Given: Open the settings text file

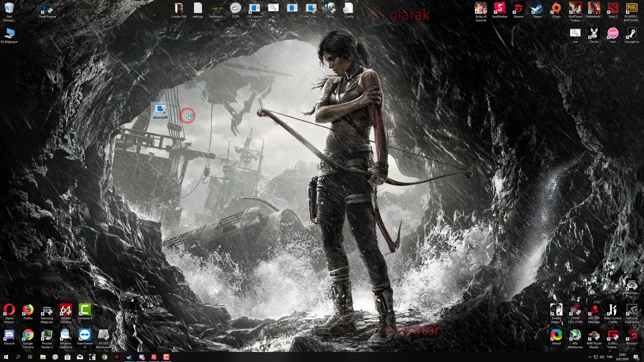Looking at the screenshot, I should point(198,11).
